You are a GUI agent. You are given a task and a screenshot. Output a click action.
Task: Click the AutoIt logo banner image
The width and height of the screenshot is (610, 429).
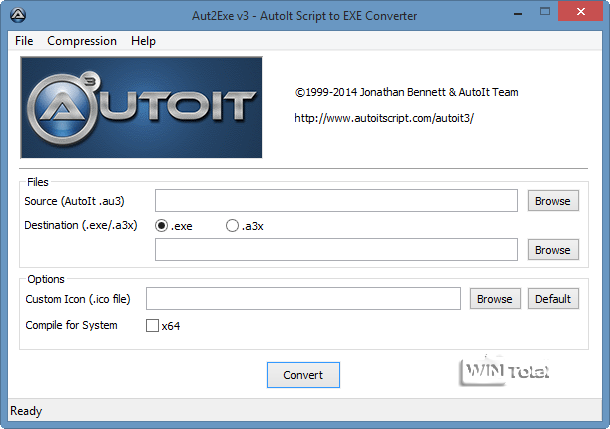tap(141, 107)
